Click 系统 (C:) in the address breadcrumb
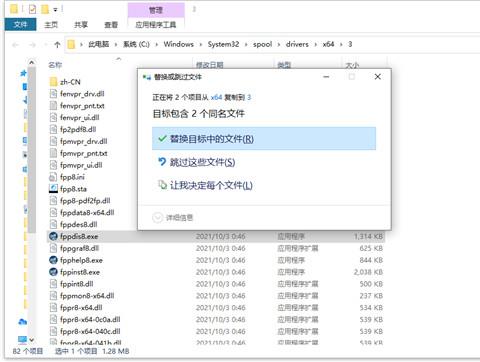 [x=136, y=44]
